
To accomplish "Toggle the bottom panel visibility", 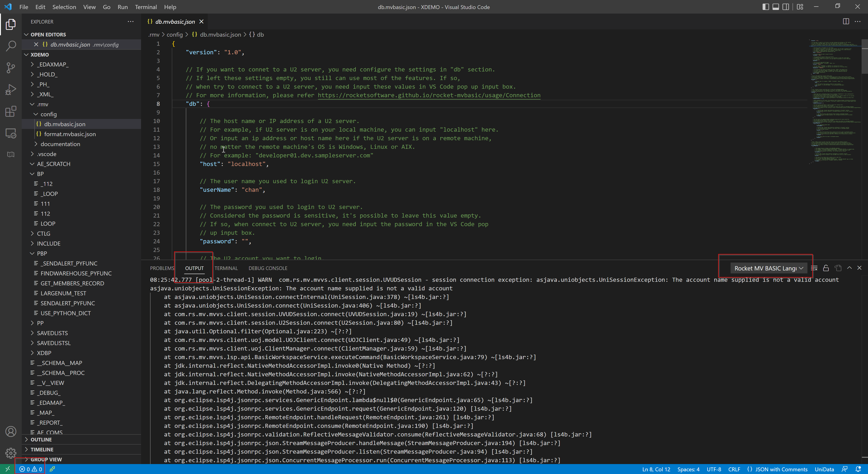I will tap(776, 6).
